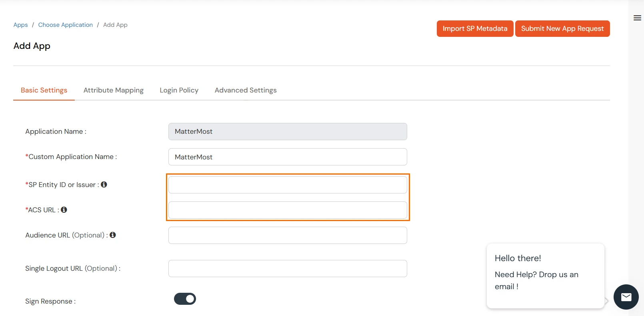This screenshot has width=644, height=316.
Task: Follow the Choose Application breadcrumb link
Action: point(66,25)
